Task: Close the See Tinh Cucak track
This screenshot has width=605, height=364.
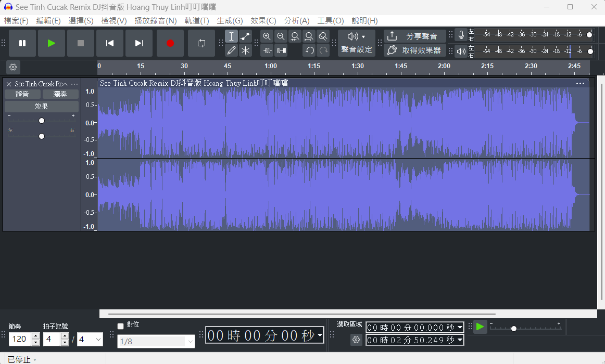Action: 8,84
